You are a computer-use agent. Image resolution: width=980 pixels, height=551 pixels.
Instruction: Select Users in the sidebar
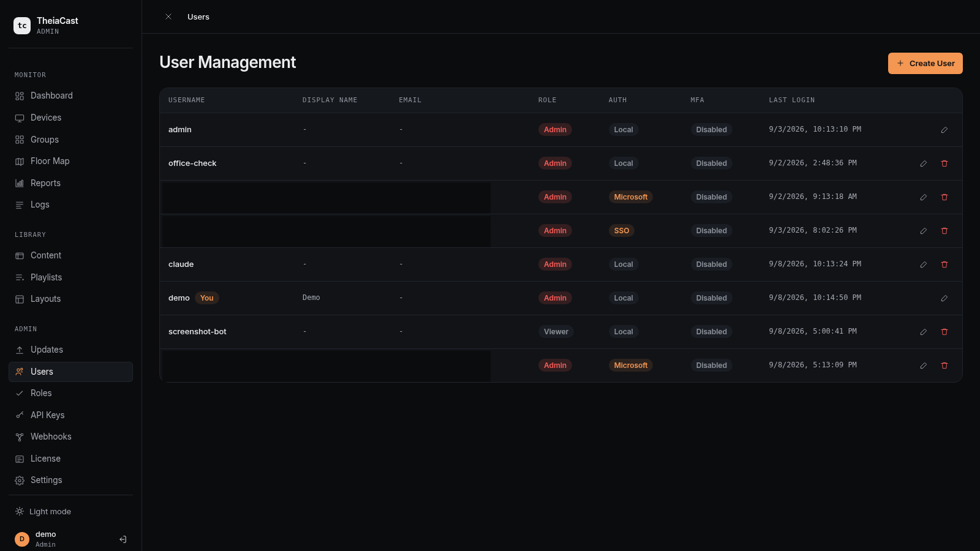(x=70, y=372)
